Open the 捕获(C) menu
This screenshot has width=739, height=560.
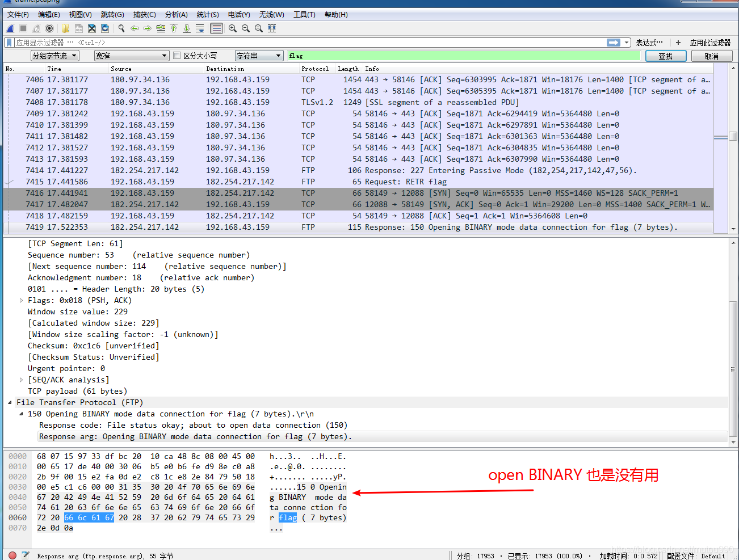[x=144, y=15]
